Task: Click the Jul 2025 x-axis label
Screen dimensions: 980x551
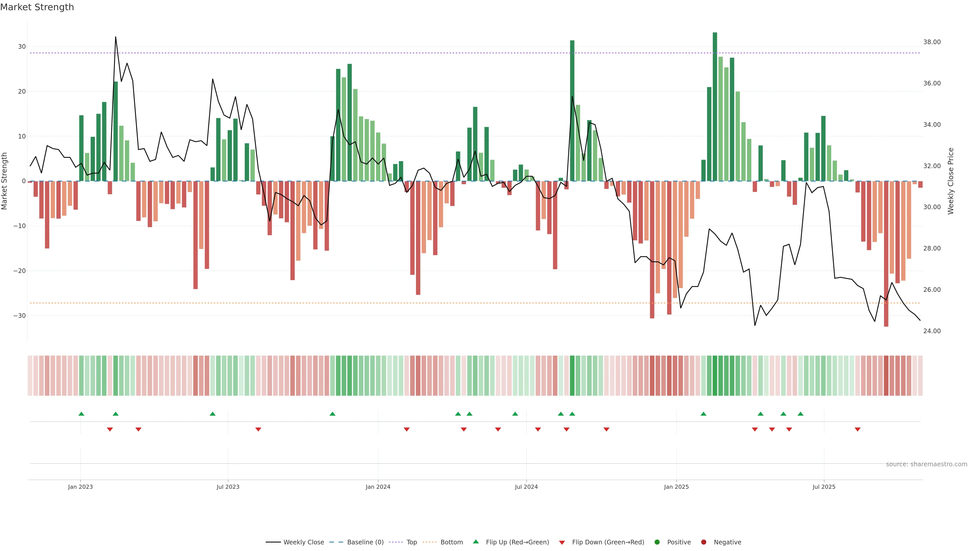Action: (824, 487)
